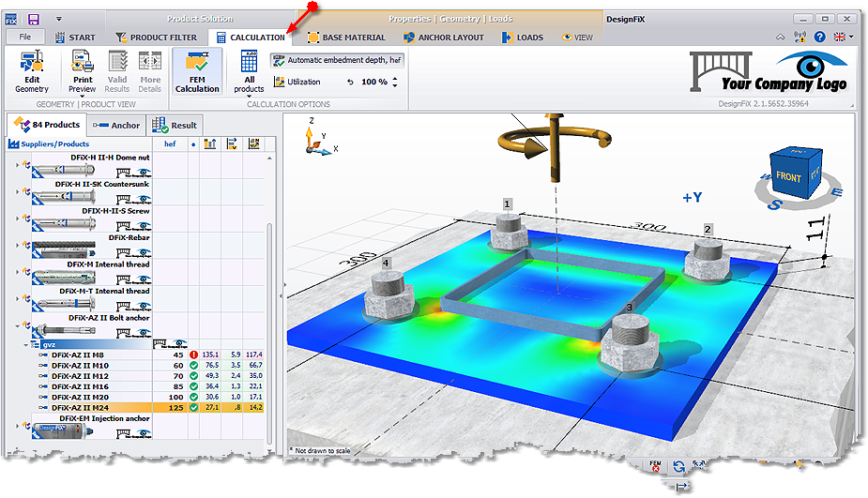Expand the DFiX-H II-SK Countersunk group
The height and width of the screenshot is (498, 868).
coord(17,191)
